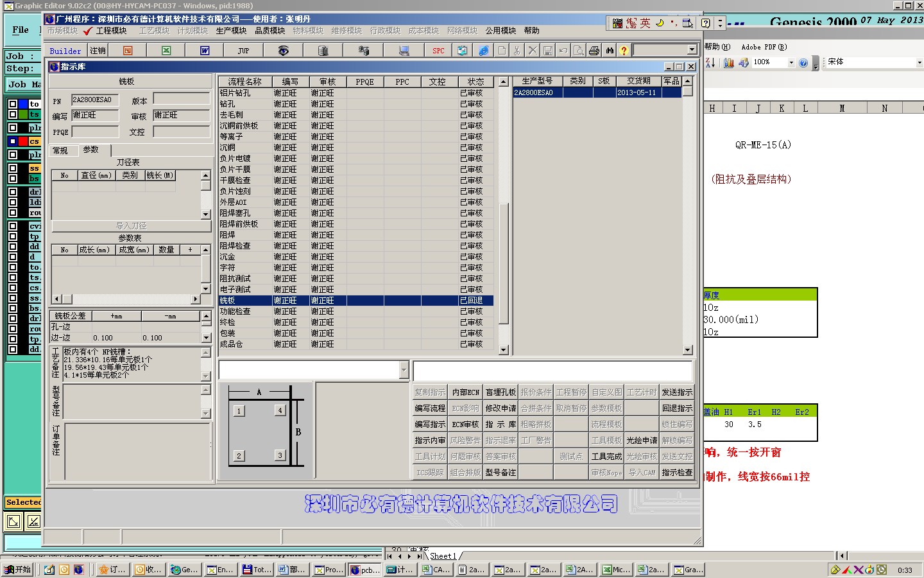The width and height of the screenshot is (924, 578).
Task: Click the green color swatch of 'ts' layer
Action: pos(24,114)
